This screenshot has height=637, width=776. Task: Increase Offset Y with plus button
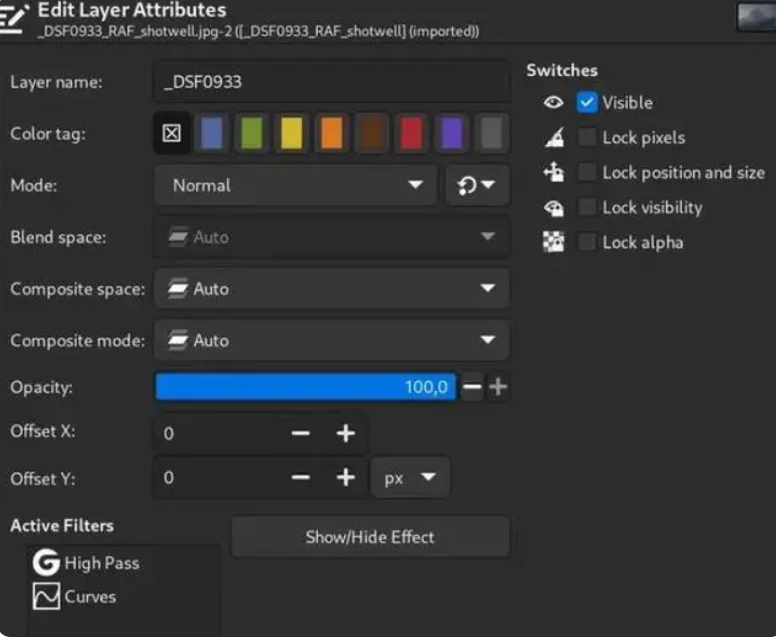pos(345,478)
